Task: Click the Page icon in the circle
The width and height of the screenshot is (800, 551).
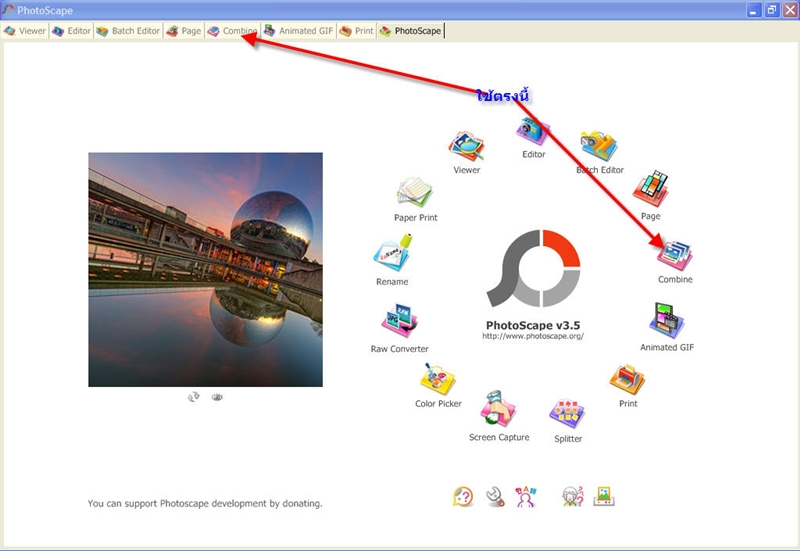Action: pyautogui.click(x=651, y=189)
